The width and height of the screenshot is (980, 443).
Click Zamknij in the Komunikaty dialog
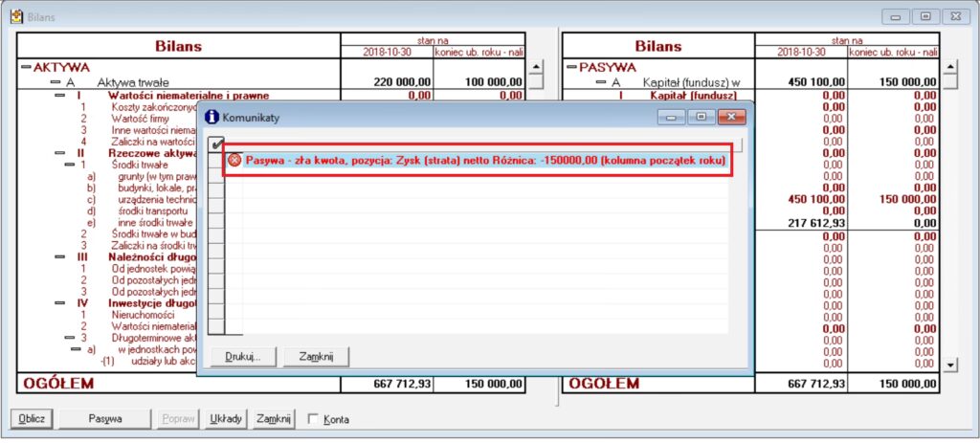coord(316,356)
